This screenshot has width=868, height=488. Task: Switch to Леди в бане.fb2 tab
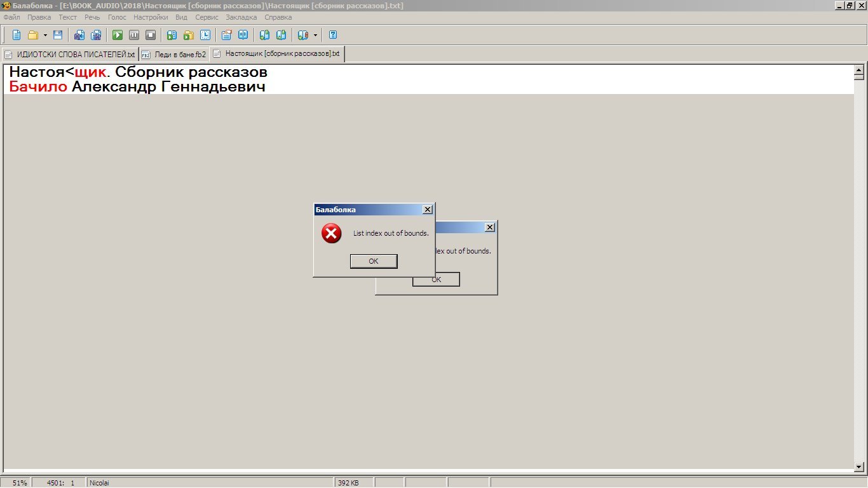pos(174,55)
